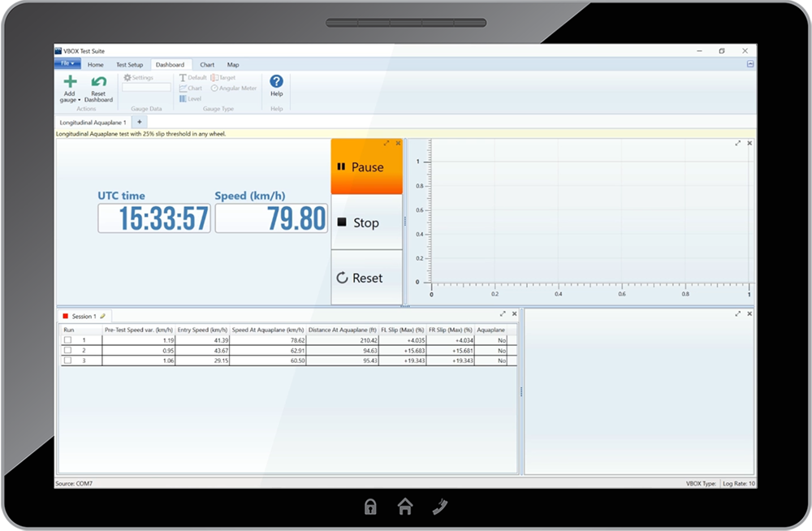Click the home icon on the tablet bezel
The width and height of the screenshot is (812, 531).
coord(405,507)
